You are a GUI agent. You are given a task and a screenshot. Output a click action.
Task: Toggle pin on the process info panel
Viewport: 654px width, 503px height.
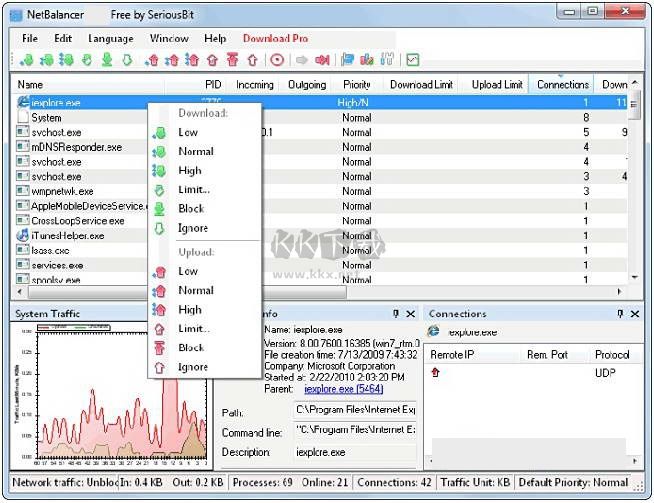(x=396, y=314)
